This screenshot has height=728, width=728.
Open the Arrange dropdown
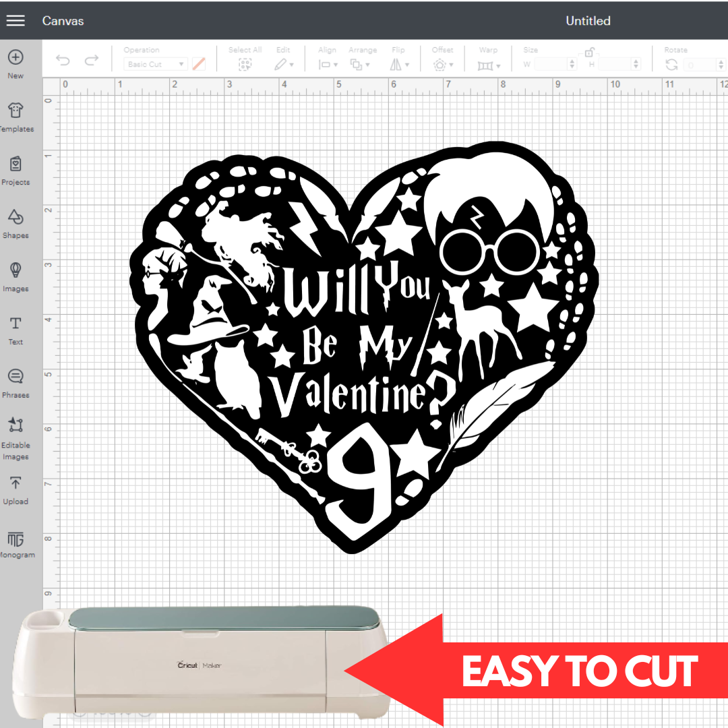tap(360, 65)
